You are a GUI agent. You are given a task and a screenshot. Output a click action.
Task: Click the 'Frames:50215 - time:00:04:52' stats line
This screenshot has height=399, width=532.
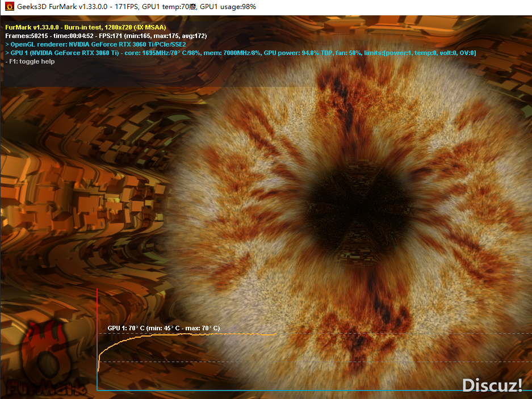(x=106, y=36)
